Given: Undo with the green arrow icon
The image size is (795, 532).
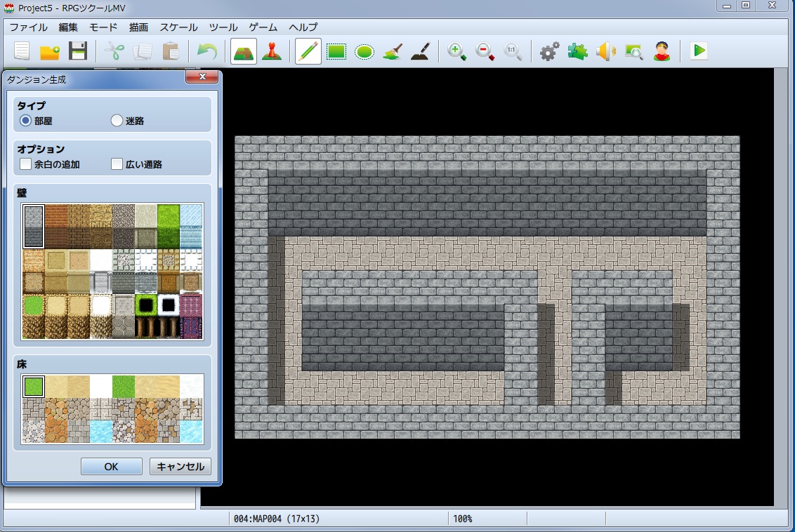Looking at the screenshot, I should click(207, 51).
